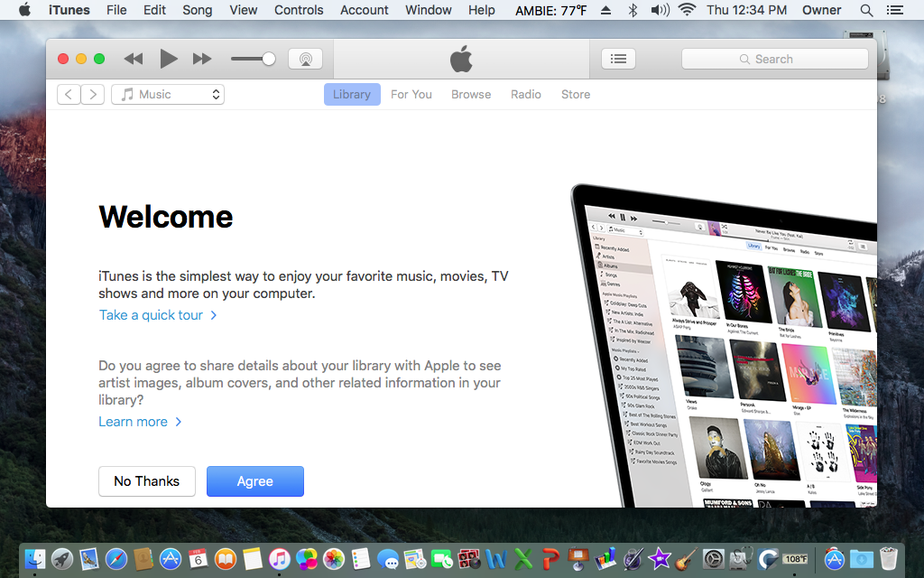Open the Learn more link
The height and width of the screenshot is (578, 924).
(140, 422)
